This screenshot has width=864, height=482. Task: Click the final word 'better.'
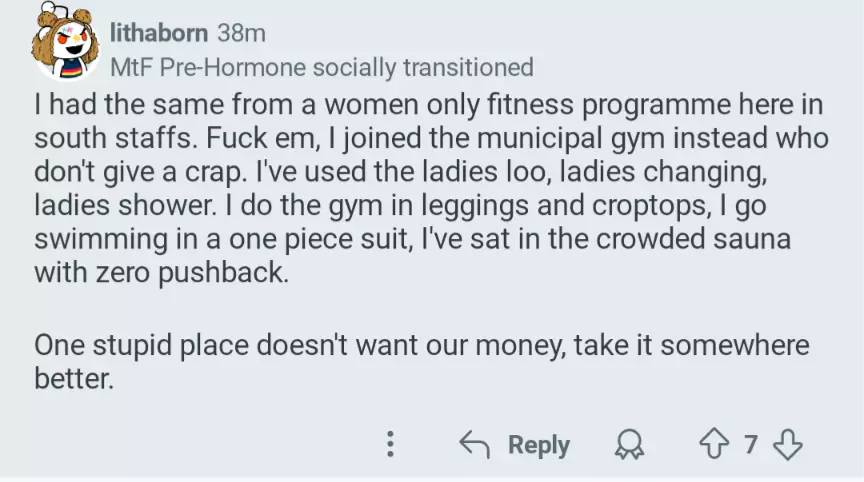pos(75,379)
